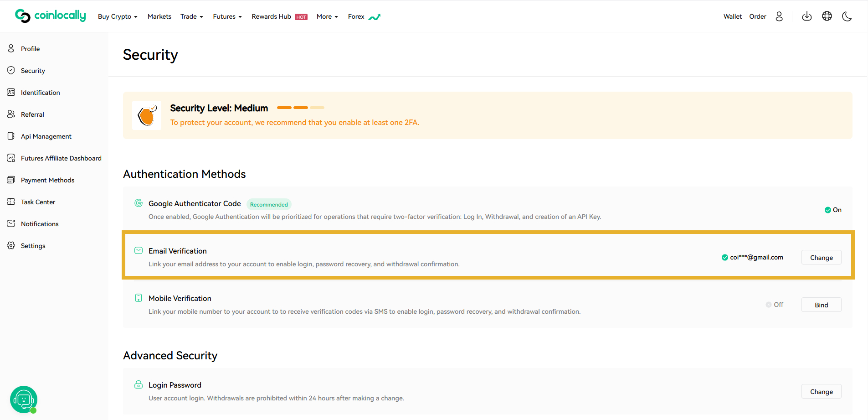
Task: Expand the Futures dropdown menu
Action: 227,16
